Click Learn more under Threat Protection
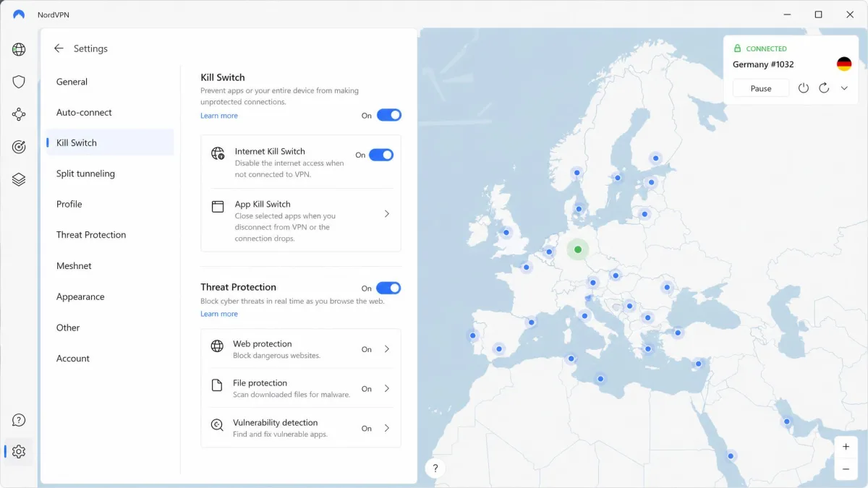This screenshot has width=868, height=488. (x=219, y=314)
